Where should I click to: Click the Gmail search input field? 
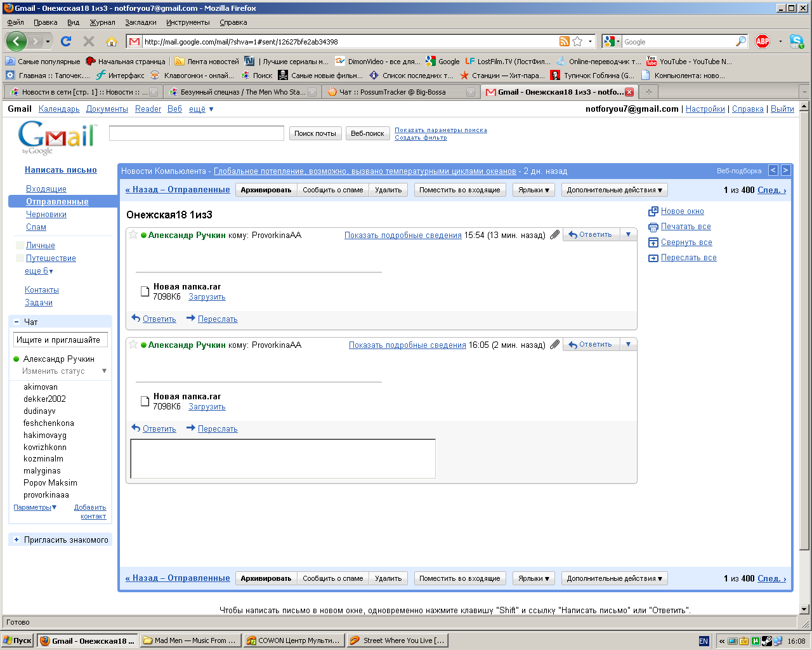[197, 133]
